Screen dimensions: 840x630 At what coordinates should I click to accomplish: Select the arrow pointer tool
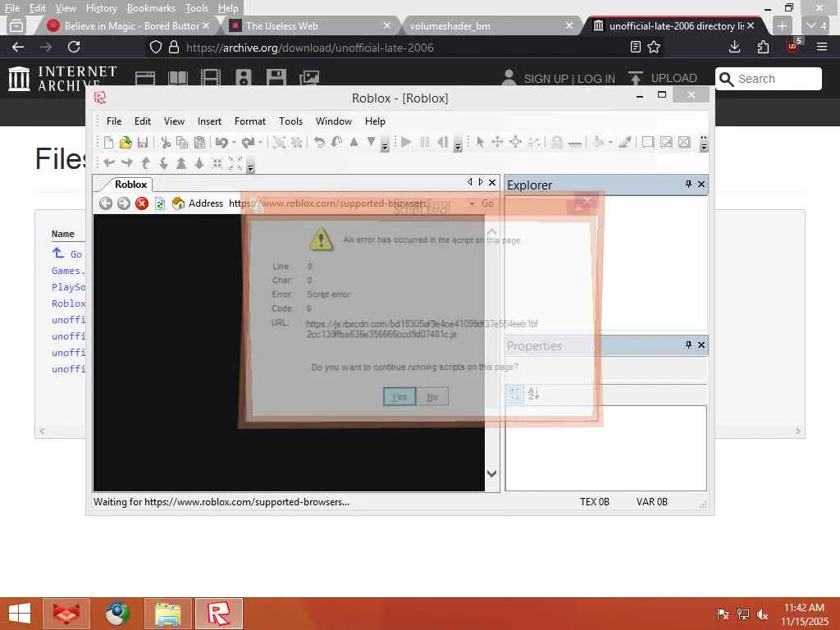pyautogui.click(x=480, y=142)
